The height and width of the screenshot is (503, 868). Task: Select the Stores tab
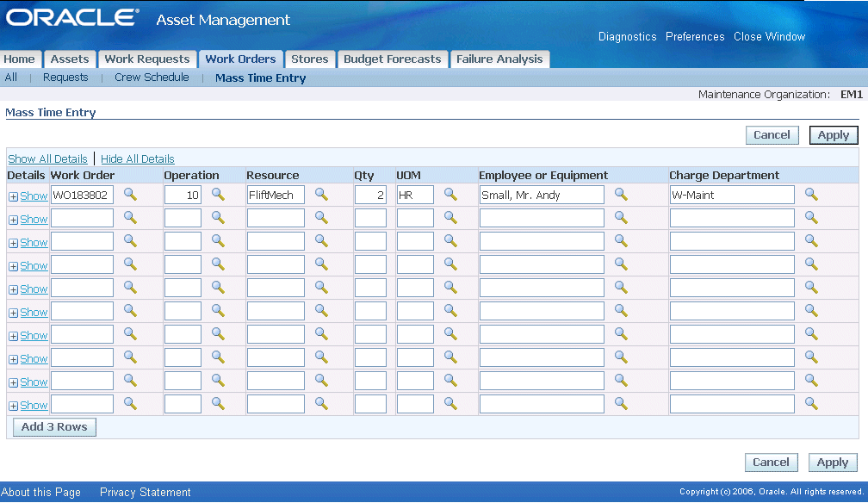coord(310,59)
